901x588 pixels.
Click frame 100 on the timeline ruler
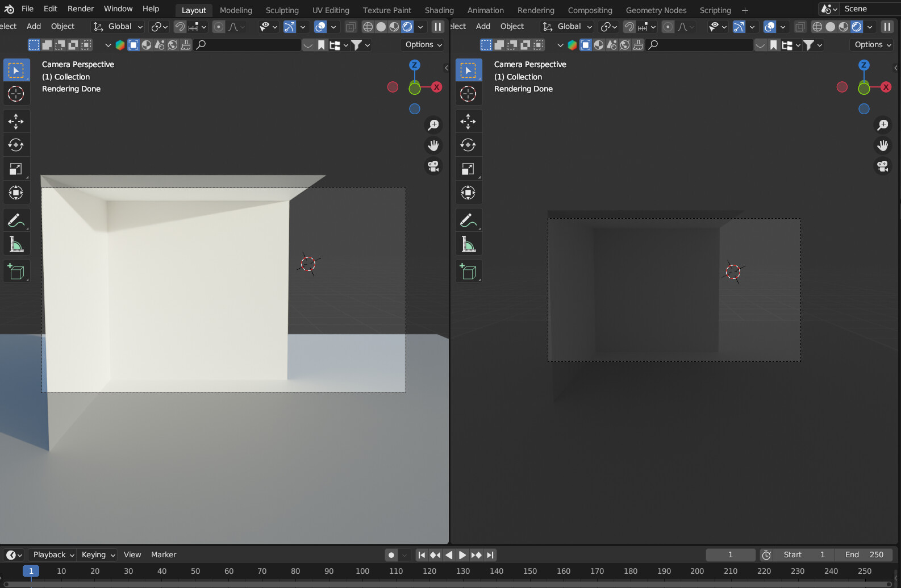(x=362, y=572)
